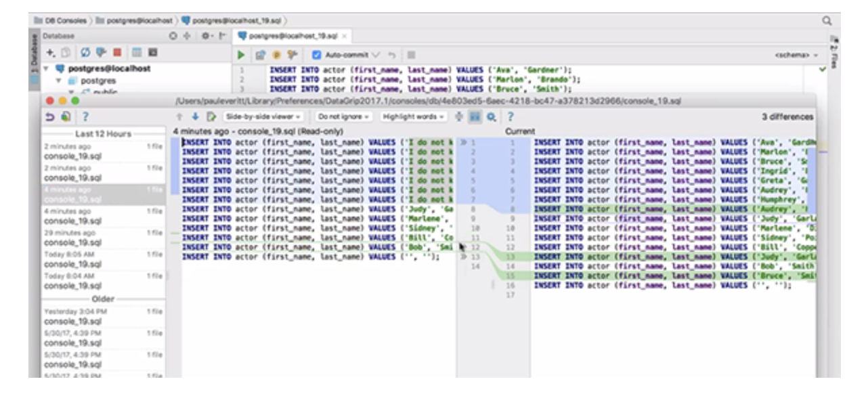Select the postgres@localhost_19.sql editor tab
This screenshot has width=868, height=394.
pos(292,36)
